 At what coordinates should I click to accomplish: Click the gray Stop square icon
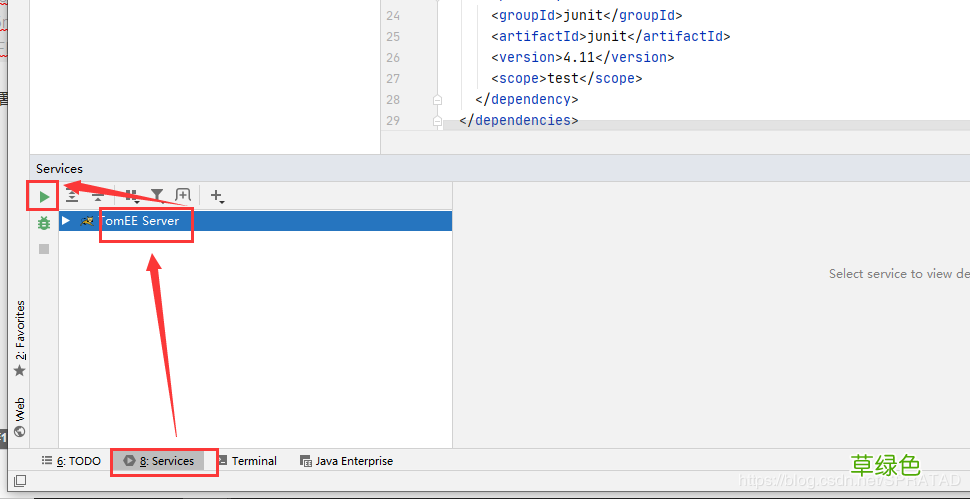point(43,249)
